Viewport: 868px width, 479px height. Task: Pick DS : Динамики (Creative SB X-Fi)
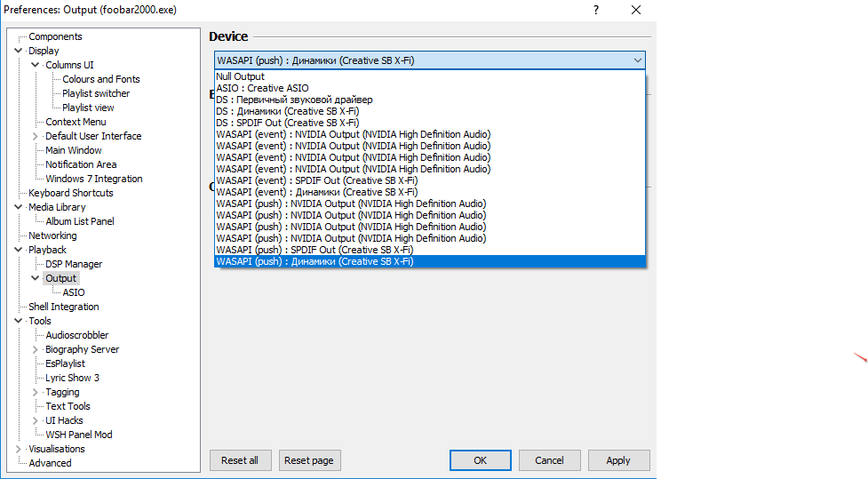[x=430, y=111]
